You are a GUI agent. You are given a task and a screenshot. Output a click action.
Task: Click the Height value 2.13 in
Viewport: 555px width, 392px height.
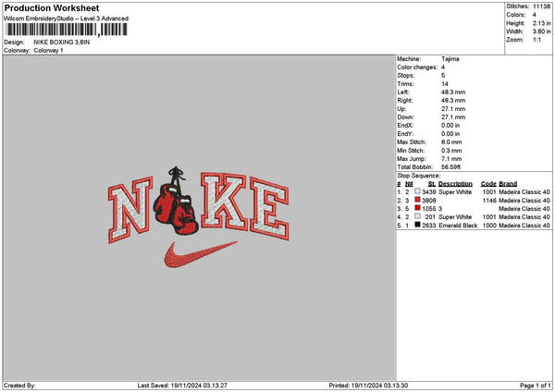click(541, 23)
